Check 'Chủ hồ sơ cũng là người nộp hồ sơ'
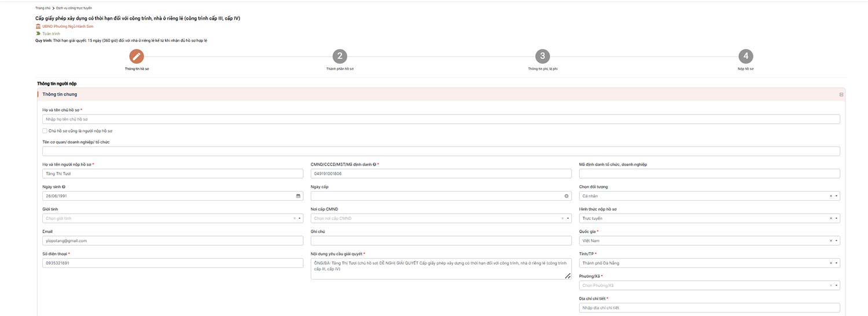The width and height of the screenshot is (868, 316). pos(45,131)
